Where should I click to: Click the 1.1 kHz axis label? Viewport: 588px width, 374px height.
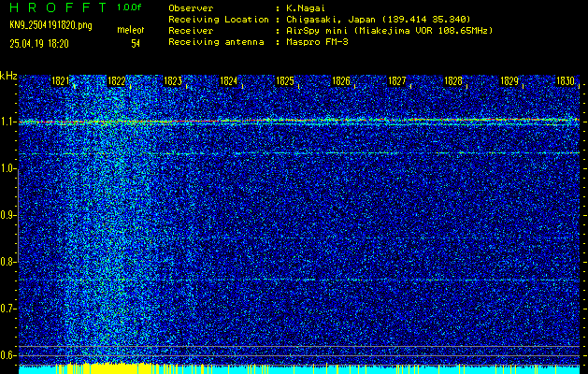7,122
